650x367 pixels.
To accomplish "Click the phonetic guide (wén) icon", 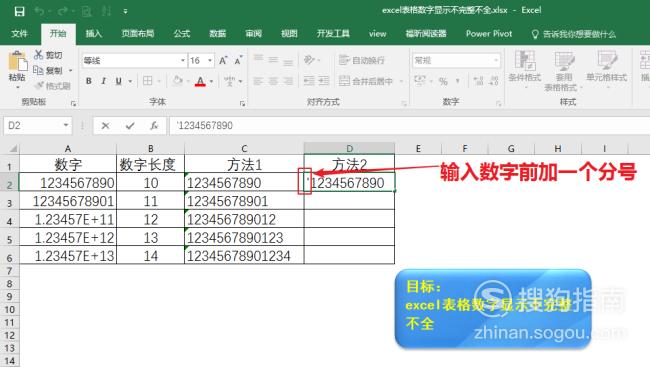I will 229,81.
